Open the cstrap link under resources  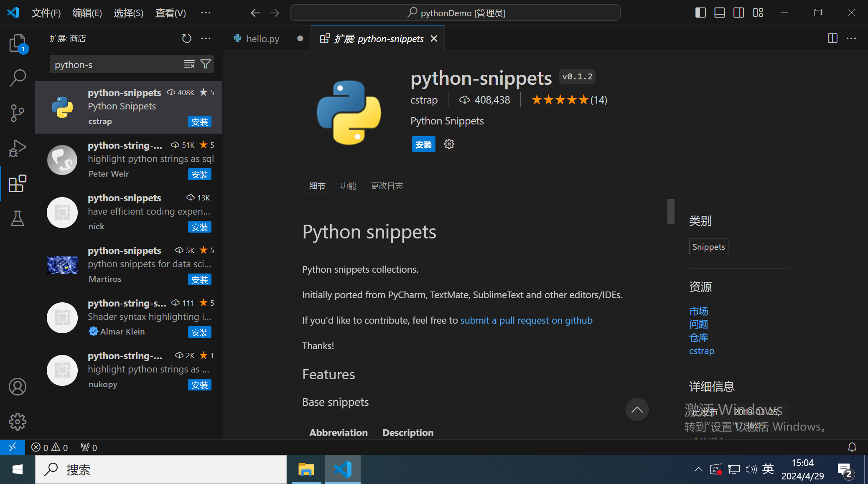point(702,351)
